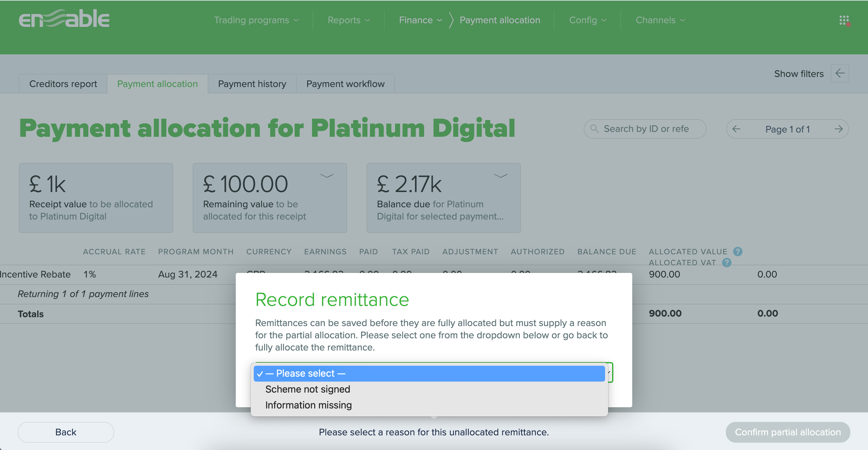Open the apps grid icon
This screenshot has height=450, width=868.
844,20
